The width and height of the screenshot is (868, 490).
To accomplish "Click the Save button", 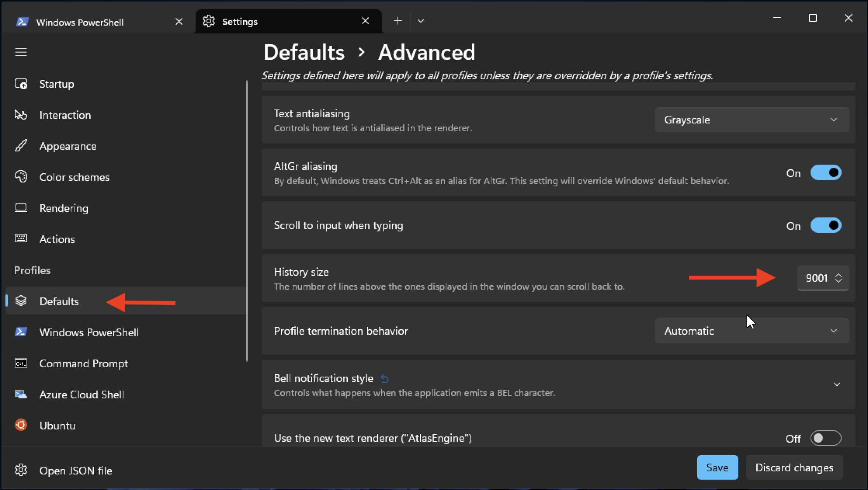I will [x=717, y=467].
